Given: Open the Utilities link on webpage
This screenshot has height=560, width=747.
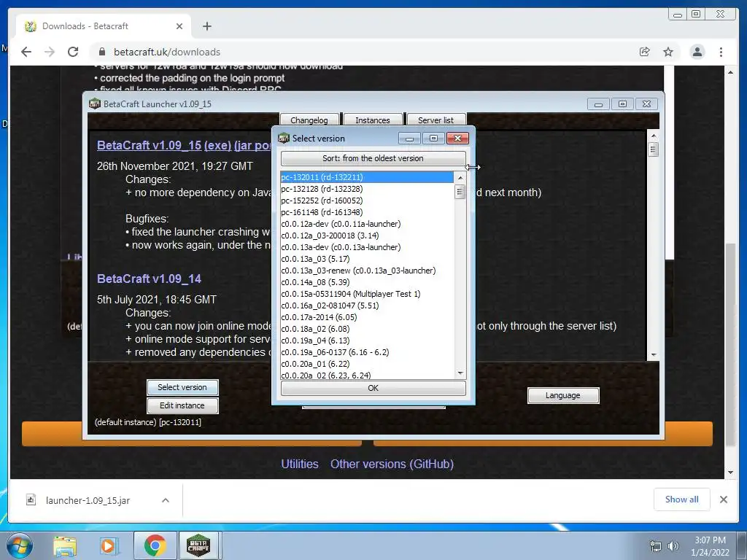Looking at the screenshot, I should pos(300,464).
